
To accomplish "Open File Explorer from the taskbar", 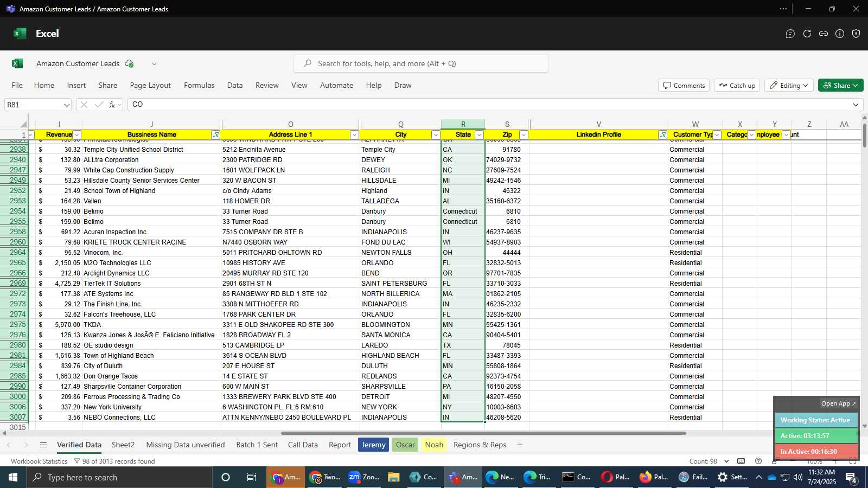I will point(394,477).
